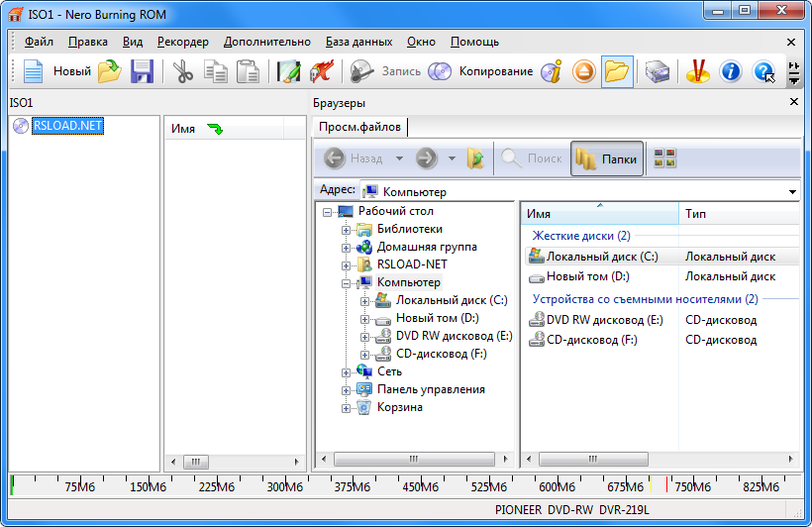812x527 pixels.
Task: Expand Локальный диск (C:) in the folder tree
Action: 364,301
